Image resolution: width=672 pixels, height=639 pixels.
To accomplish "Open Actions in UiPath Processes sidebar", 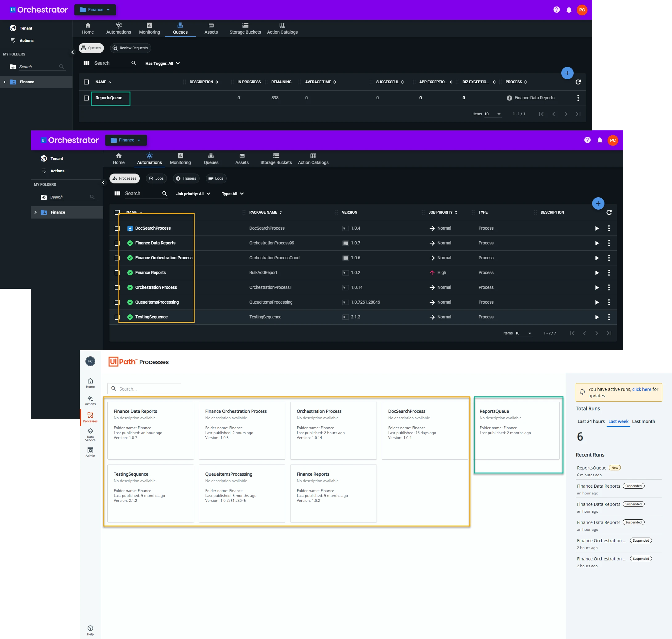I will click(x=90, y=400).
